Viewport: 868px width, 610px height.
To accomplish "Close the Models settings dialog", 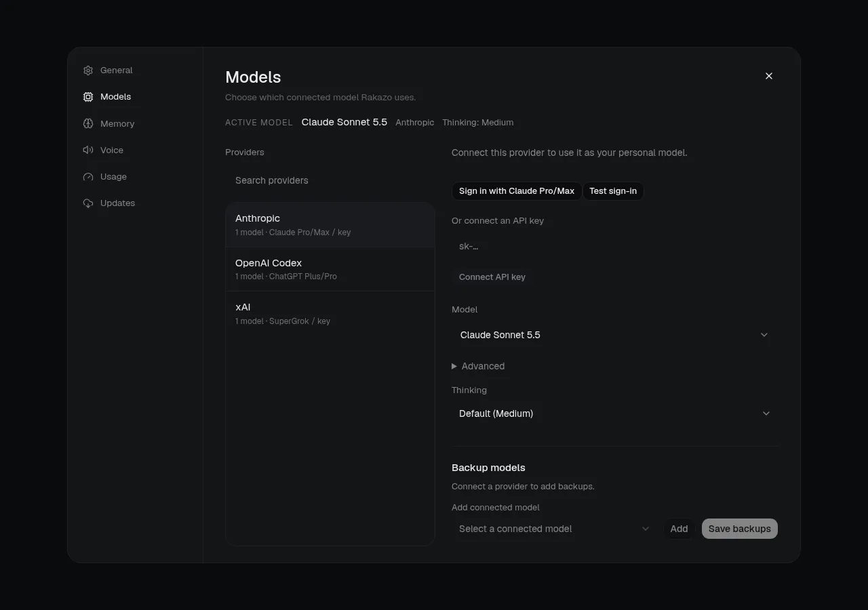I will [769, 76].
